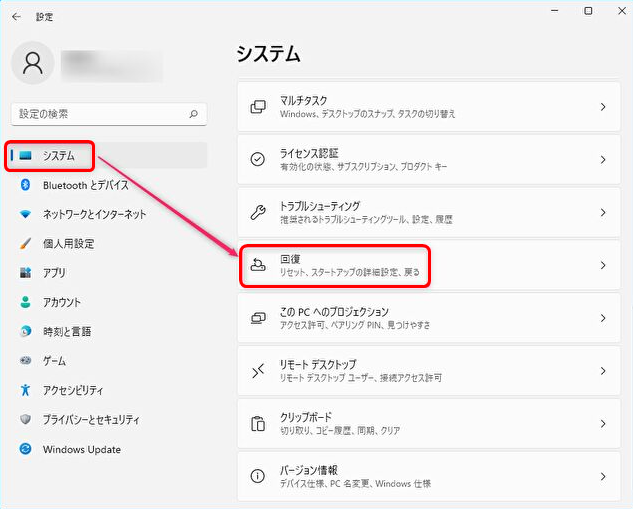Open 個人用設定 category
The height and width of the screenshot is (509, 633).
pyautogui.click(x=68, y=244)
